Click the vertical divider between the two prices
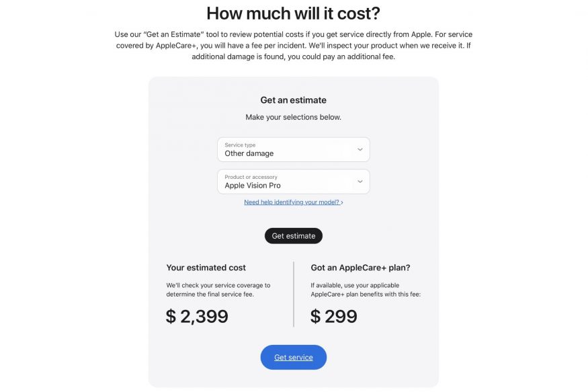Viewport: 588px width, 392px height. pos(294,294)
